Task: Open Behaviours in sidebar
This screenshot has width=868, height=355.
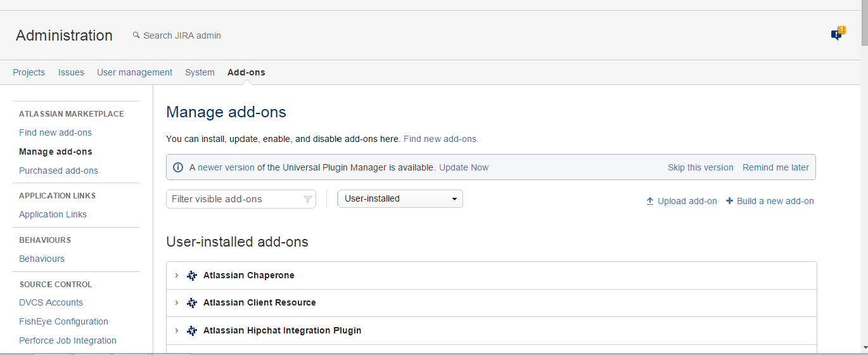Action: pyautogui.click(x=42, y=259)
